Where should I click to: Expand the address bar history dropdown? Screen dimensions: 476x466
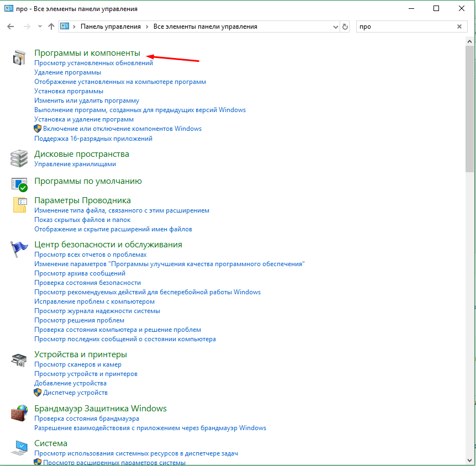tap(335, 27)
